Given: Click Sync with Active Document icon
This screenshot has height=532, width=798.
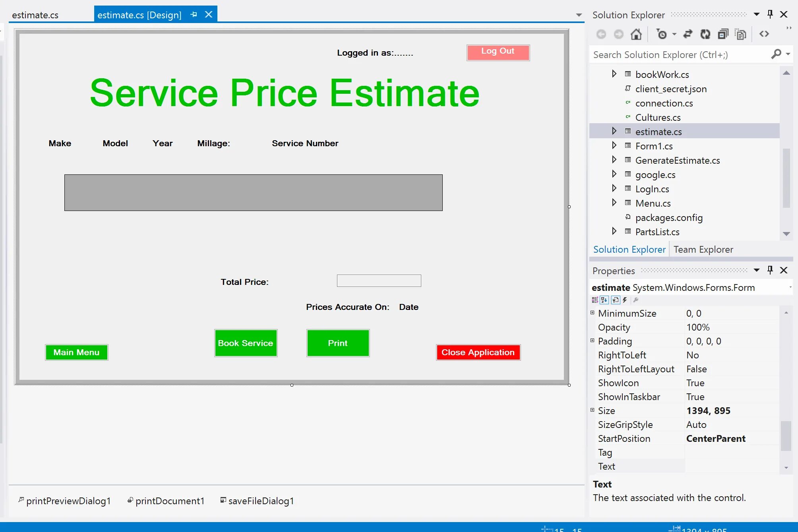Looking at the screenshot, I should pyautogui.click(x=688, y=35).
